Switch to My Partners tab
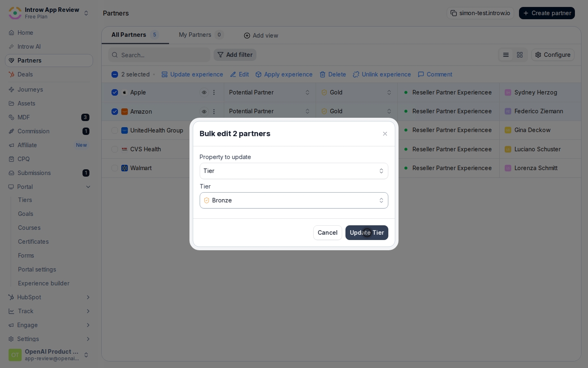This screenshot has width=588, height=368. pos(201,35)
